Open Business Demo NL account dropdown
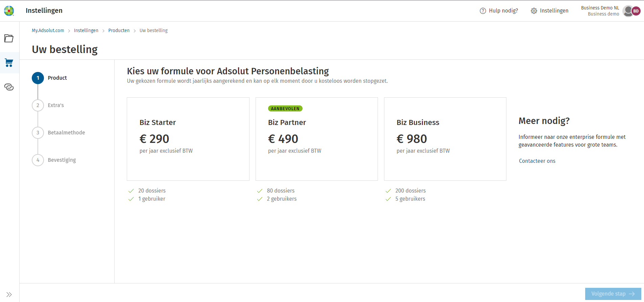The width and height of the screenshot is (644, 302). [x=600, y=11]
